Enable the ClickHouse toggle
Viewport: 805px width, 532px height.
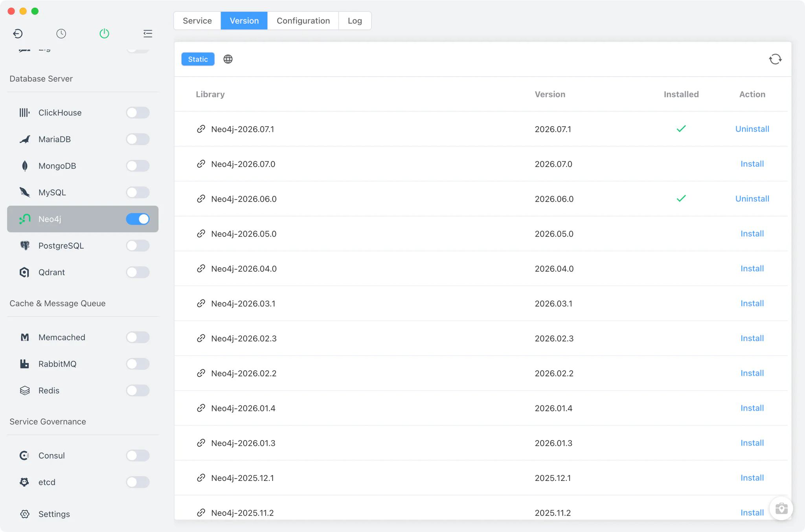tap(138, 113)
